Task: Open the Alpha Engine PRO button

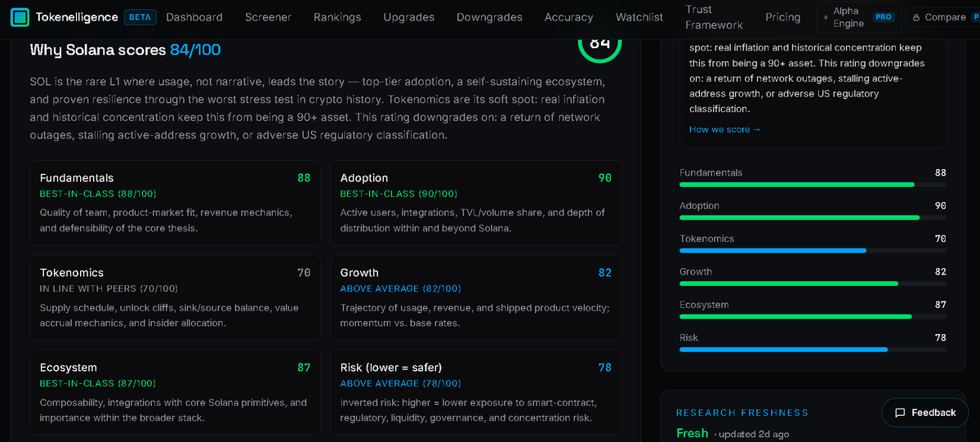Action: coord(859,17)
